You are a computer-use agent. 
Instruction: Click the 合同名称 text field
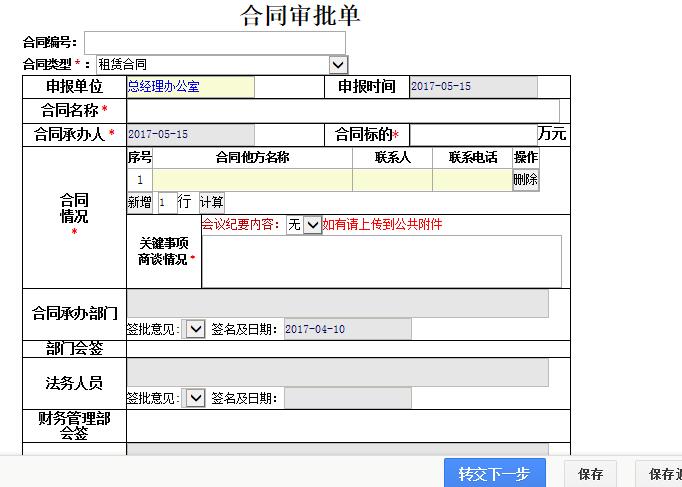(x=342, y=110)
